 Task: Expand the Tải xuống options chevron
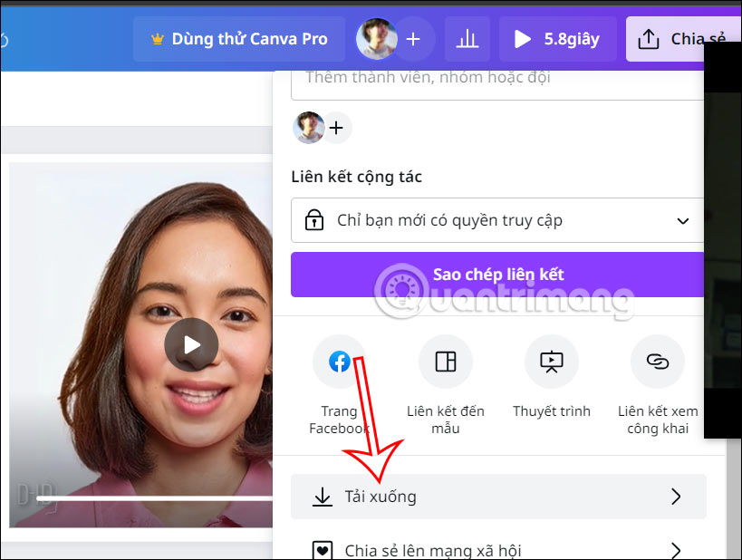pos(675,496)
